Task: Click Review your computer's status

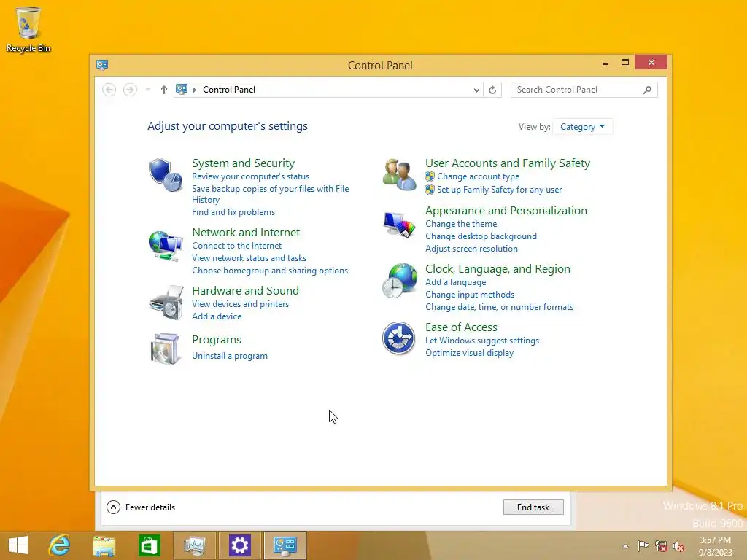Action: (251, 176)
